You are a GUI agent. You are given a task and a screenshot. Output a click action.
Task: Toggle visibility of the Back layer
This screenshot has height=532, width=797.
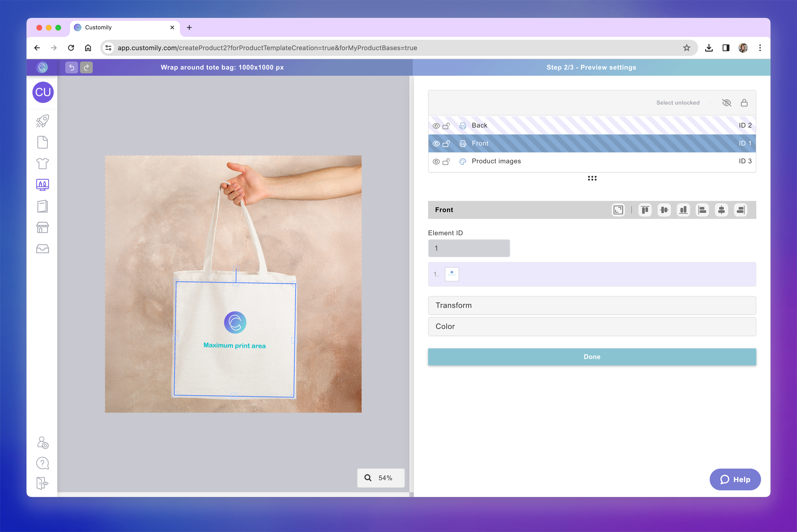[x=436, y=125]
